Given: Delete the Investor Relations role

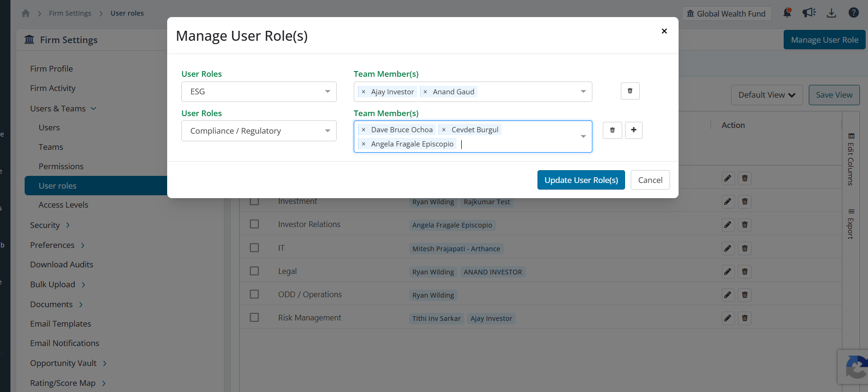Looking at the screenshot, I should click(745, 225).
